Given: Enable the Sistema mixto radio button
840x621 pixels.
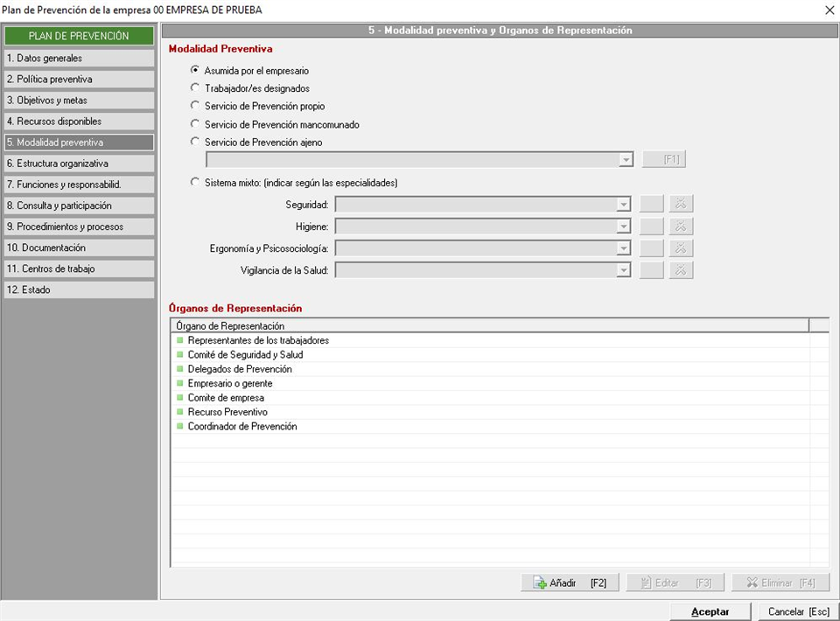Looking at the screenshot, I should tap(195, 183).
